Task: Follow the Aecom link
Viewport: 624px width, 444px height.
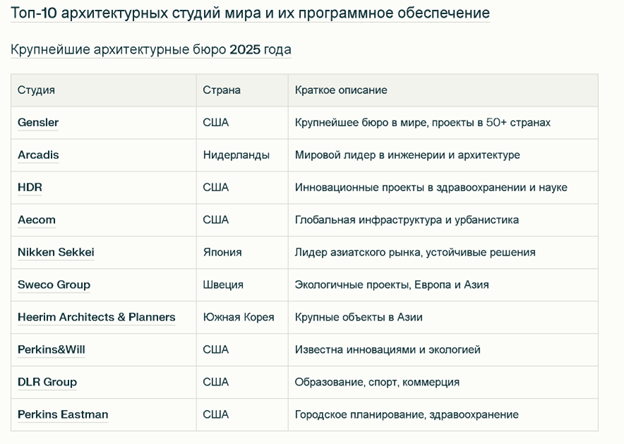Action: click(x=37, y=220)
